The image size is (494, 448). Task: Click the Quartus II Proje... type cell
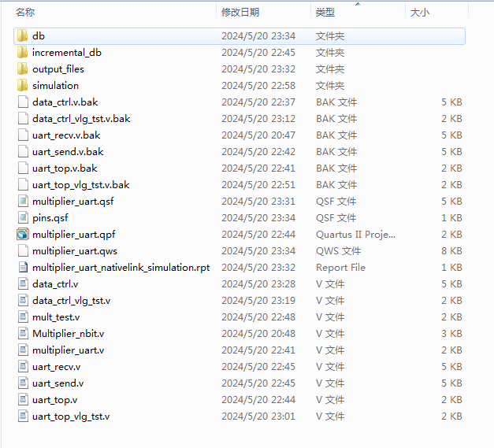(355, 235)
